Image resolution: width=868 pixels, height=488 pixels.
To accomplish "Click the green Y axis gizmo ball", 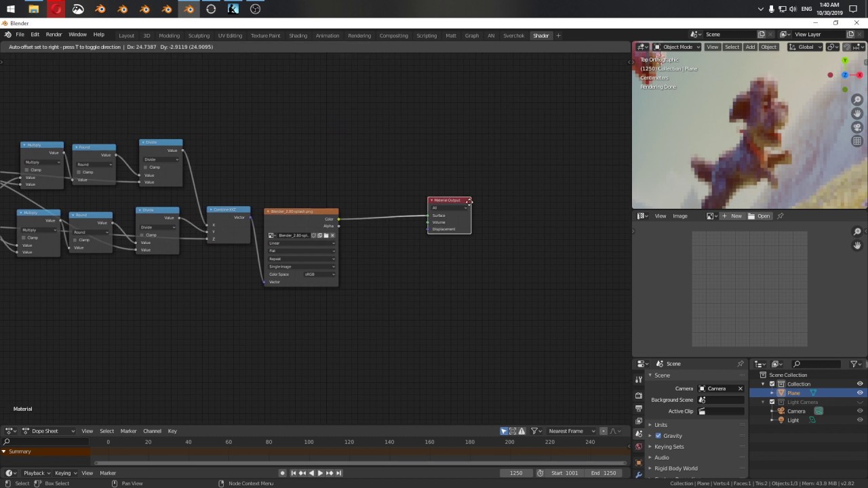I will tap(845, 61).
